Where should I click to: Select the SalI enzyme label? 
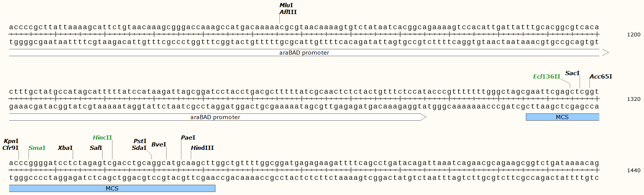point(96,148)
